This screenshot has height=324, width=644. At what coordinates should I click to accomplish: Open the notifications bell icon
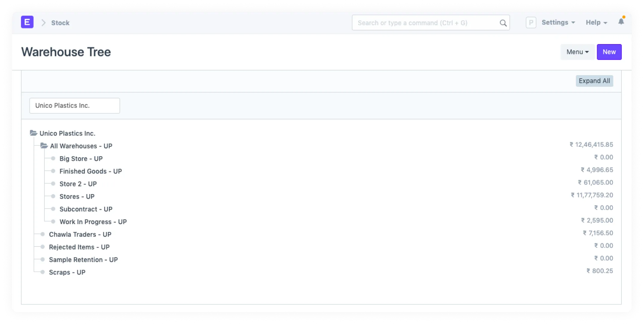(x=621, y=22)
